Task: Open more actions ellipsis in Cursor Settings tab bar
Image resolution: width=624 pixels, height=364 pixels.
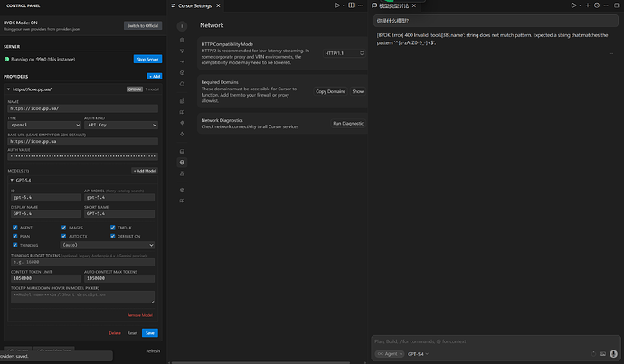Action: tap(360, 5)
